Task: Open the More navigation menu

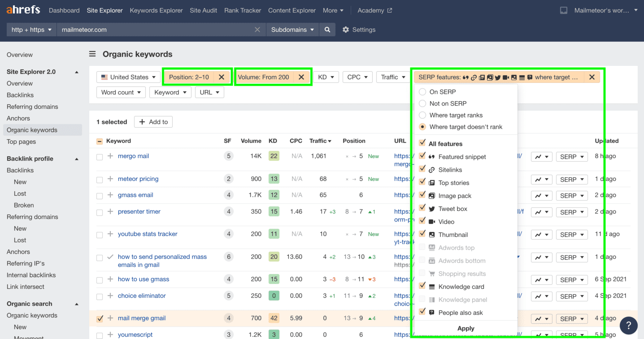Action: pos(333,10)
